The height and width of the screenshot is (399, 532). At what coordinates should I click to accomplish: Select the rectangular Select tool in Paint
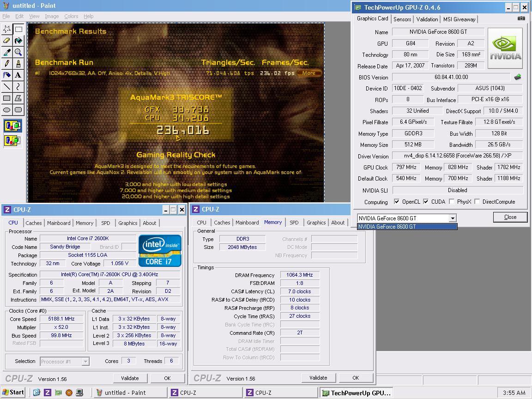pyautogui.click(x=18, y=29)
